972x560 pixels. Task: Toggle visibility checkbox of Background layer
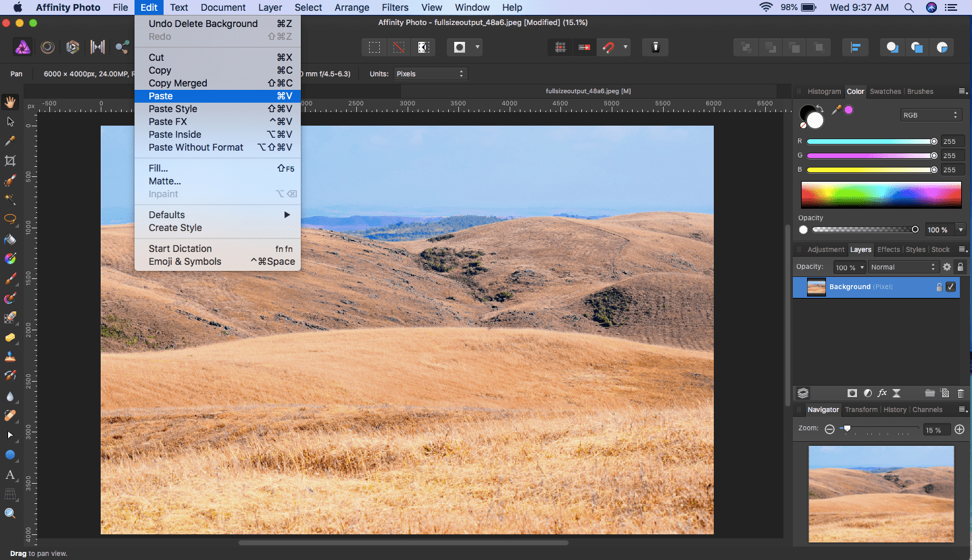(951, 287)
